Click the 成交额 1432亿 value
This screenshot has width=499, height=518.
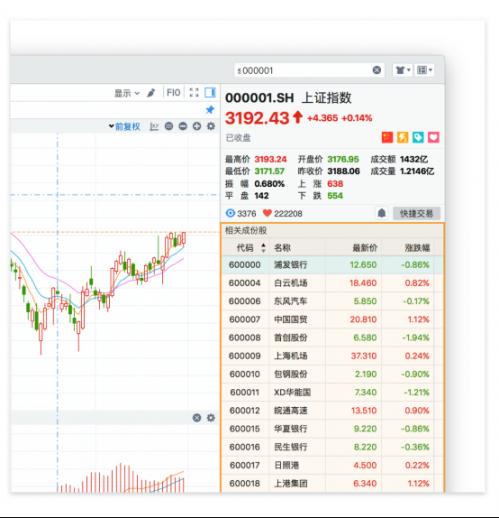pos(414,159)
